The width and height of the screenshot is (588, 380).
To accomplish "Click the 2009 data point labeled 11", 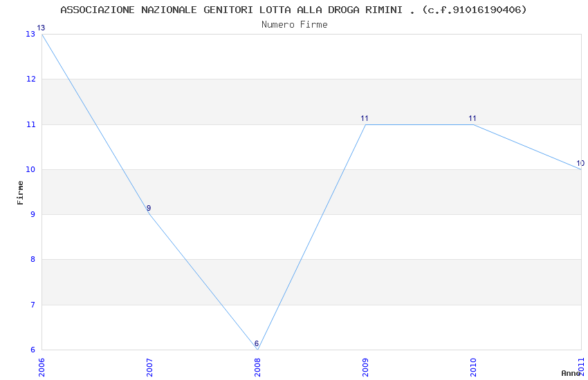I will click(x=365, y=124).
